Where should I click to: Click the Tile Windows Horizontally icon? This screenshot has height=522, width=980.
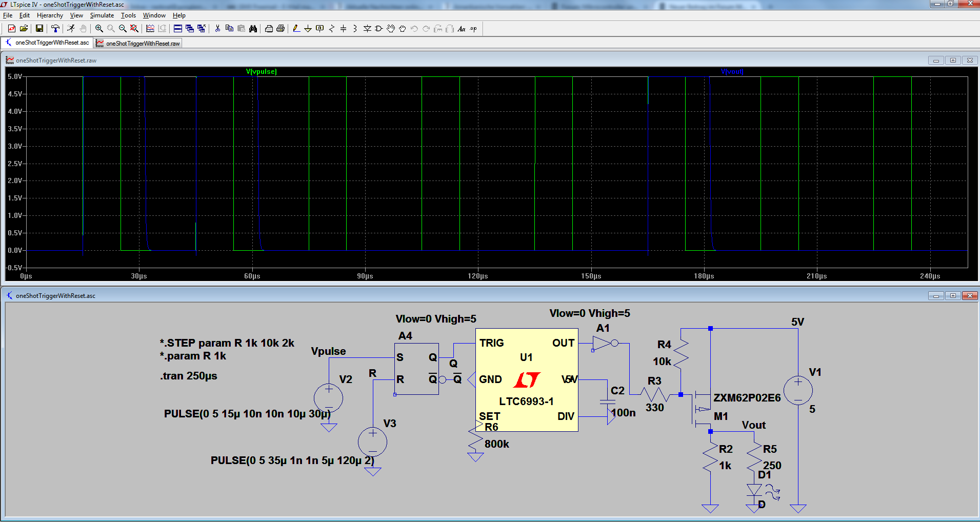[x=178, y=29]
